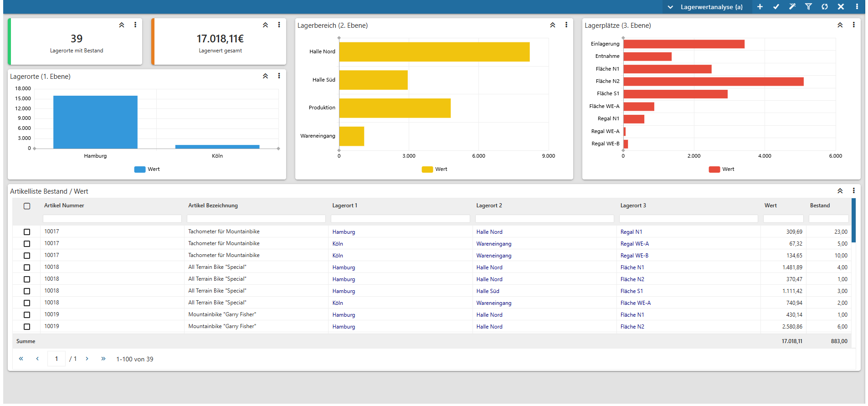The image size is (868, 406).
Task: Sort the list by the Wert column
Action: (770, 206)
